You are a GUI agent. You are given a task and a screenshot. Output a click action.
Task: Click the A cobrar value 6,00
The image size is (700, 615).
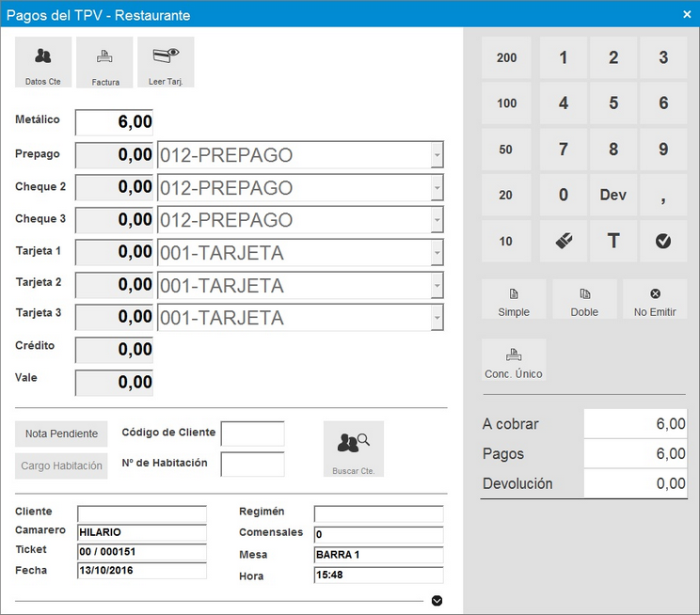tap(635, 423)
